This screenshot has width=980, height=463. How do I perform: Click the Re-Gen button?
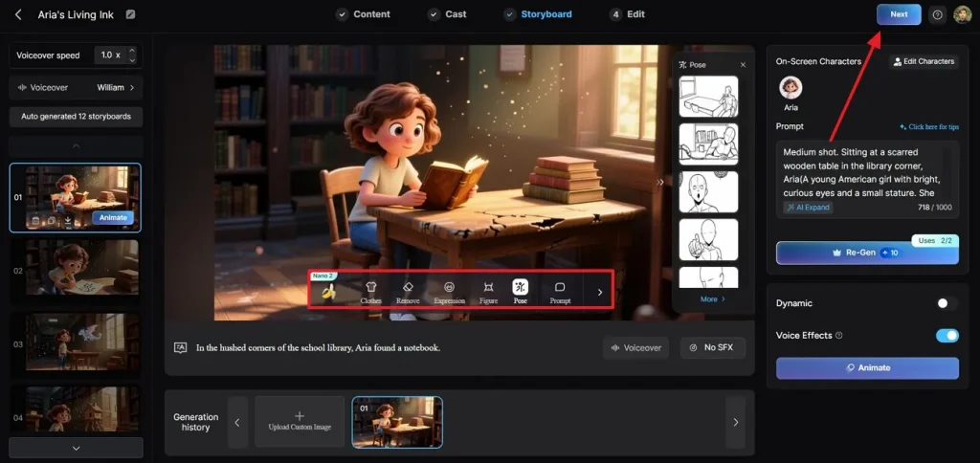click(x=867, y=254)
